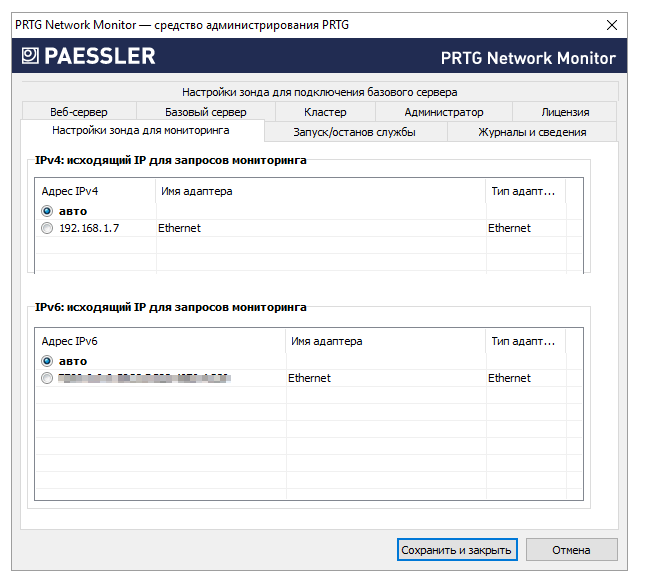Image resolution: width=650 pixels, height=586 pixels.
Task: Open 'Настройки зонда для подключения базового сервера' tab
Action: click(x=319, y=92)
